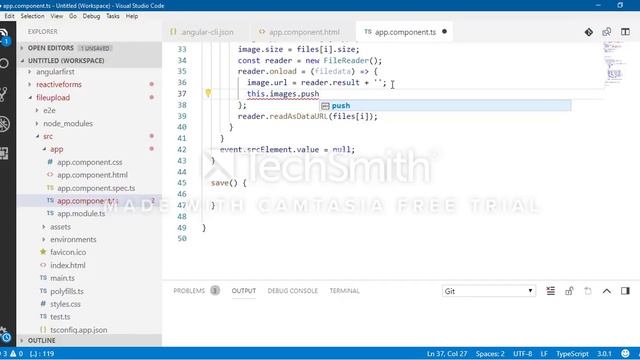The width and height of the screenshot is (640, 360).
Task: Open the Explorer view icon
Action: click(4, 36)
